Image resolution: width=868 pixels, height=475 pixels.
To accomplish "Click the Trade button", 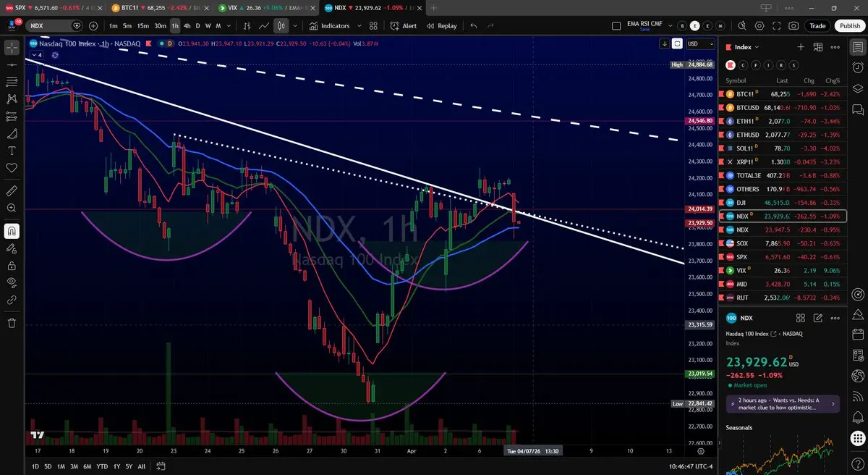I will (x=817, y=25).
